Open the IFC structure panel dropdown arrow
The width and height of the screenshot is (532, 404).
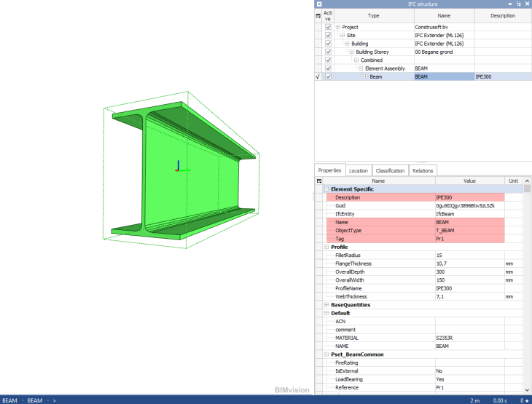click(x=510, y=4)
